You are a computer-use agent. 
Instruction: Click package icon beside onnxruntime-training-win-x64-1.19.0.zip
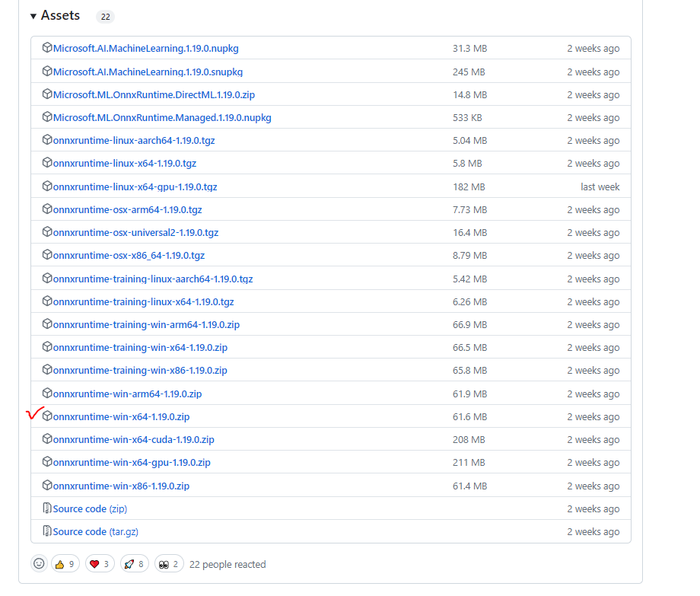47,347
